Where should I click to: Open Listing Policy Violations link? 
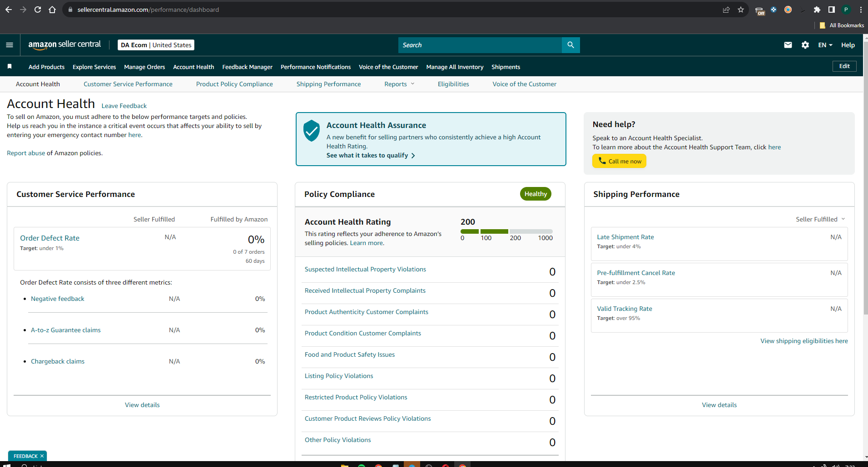pos(339,376)
